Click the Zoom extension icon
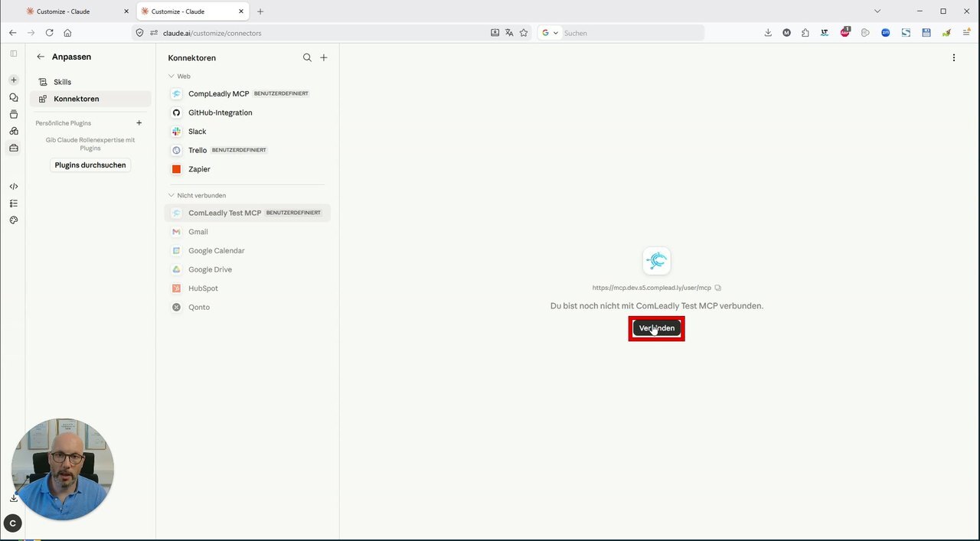This screenshot has width=980, height=541. [886, 33]
